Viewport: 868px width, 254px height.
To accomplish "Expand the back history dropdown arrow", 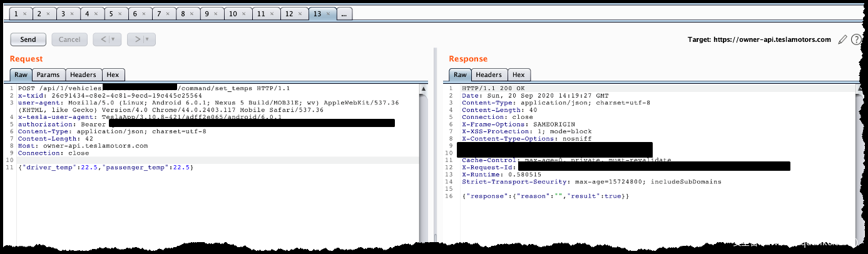I will tap(113, 39).
